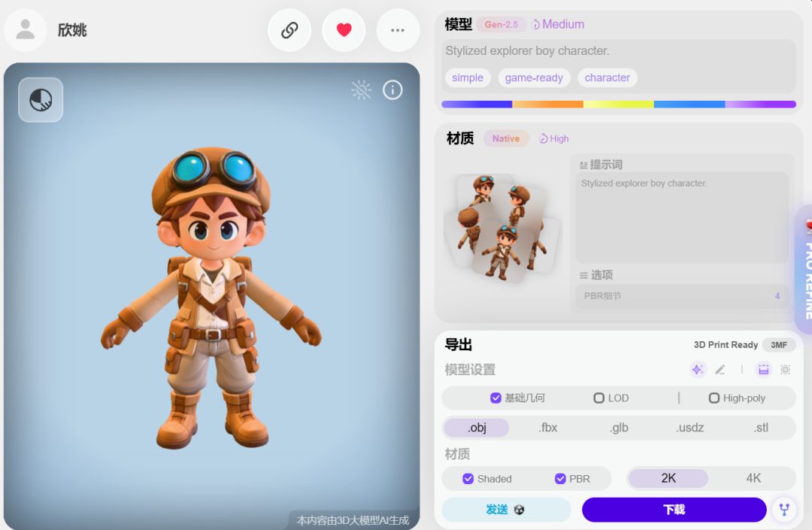Click the pencil edit icon in 模型设置

[x=720, y=370]
